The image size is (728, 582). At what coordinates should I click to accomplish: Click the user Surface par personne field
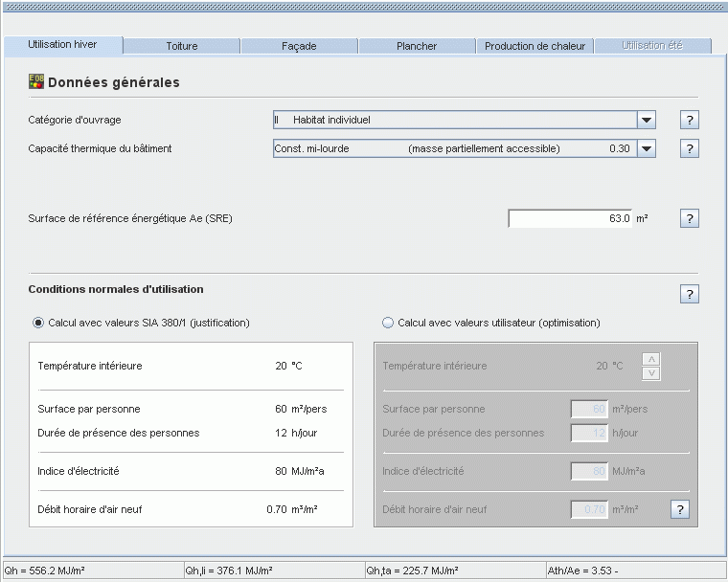point(589,409)
